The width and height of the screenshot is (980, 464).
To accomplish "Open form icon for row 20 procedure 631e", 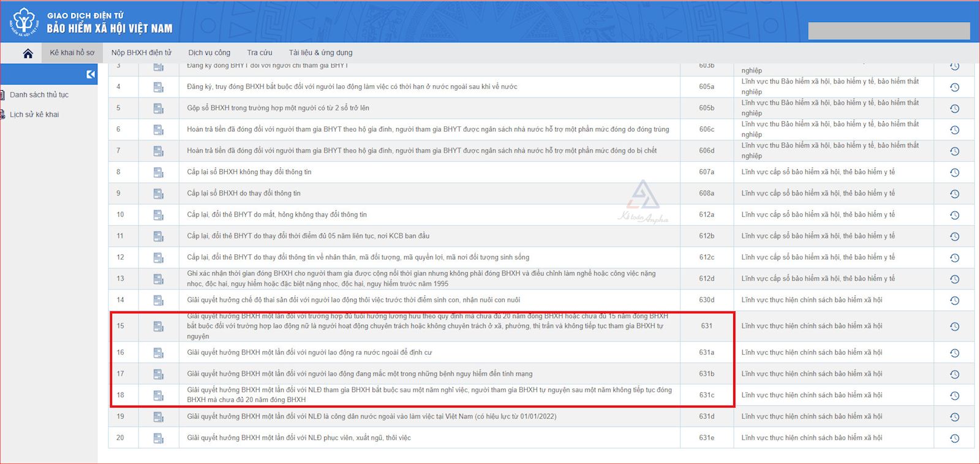I will click(158, 438).
